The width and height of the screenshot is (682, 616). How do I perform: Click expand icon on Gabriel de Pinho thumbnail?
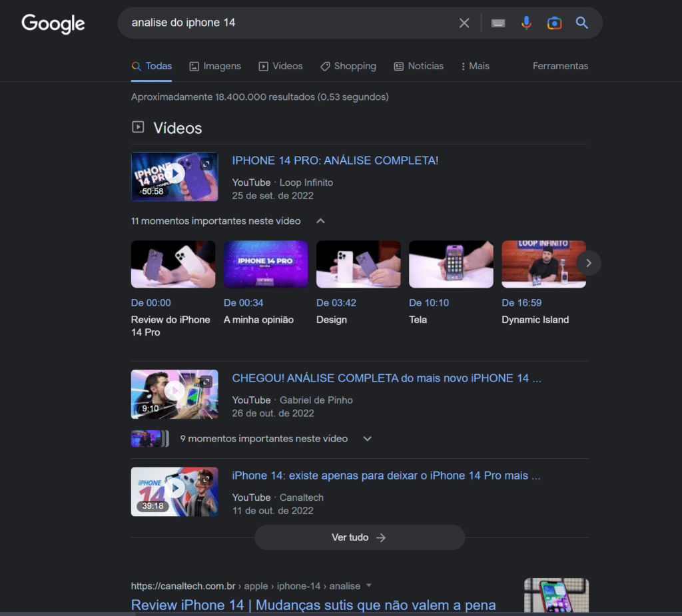coord(206,382)
